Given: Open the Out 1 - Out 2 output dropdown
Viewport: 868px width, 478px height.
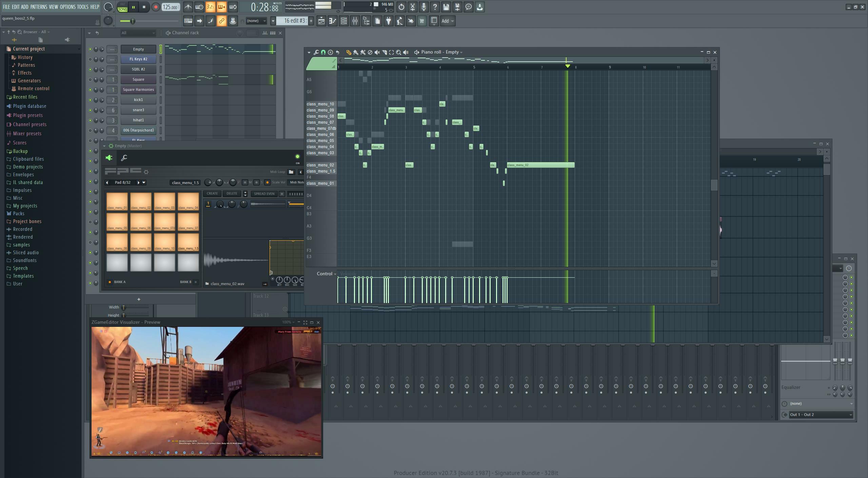Looking at the screenshot, I should click(x=821, y=415).
